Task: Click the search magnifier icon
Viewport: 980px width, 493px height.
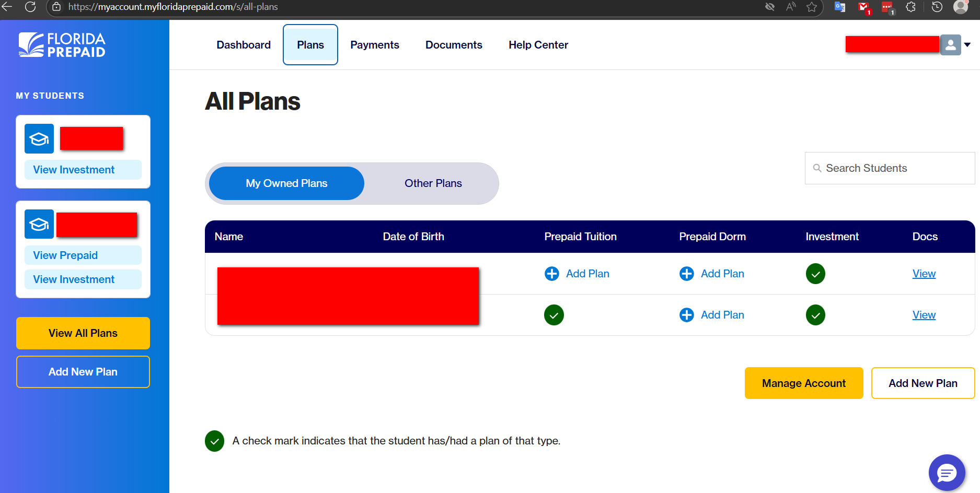Action: point(817,168)
